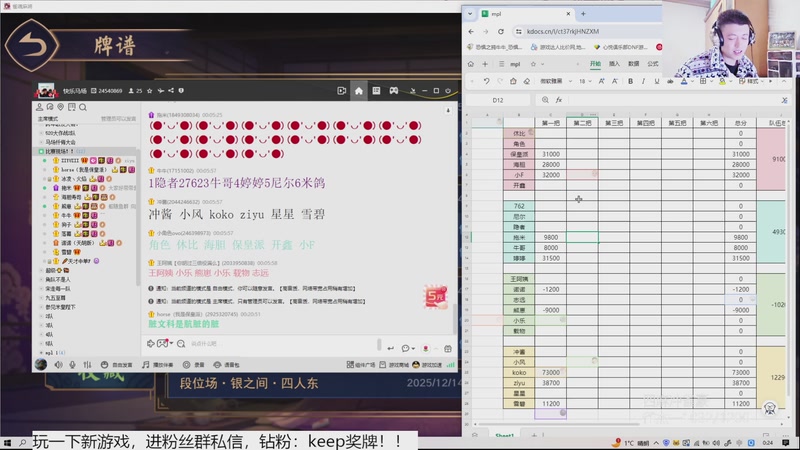The width and height of the screenshot is (800, 450).
Task: Open the borders dropdown arrow
Action: (711, 81)
